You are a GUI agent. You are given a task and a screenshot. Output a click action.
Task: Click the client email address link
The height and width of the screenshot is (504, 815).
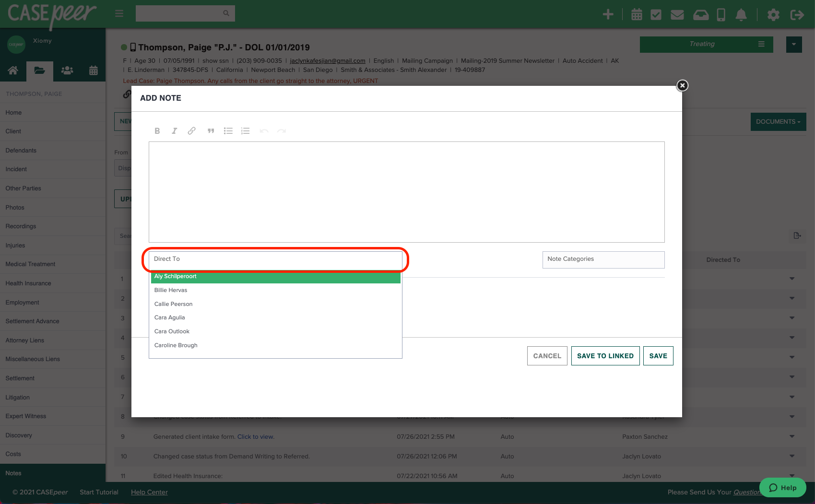coord(328,61)
